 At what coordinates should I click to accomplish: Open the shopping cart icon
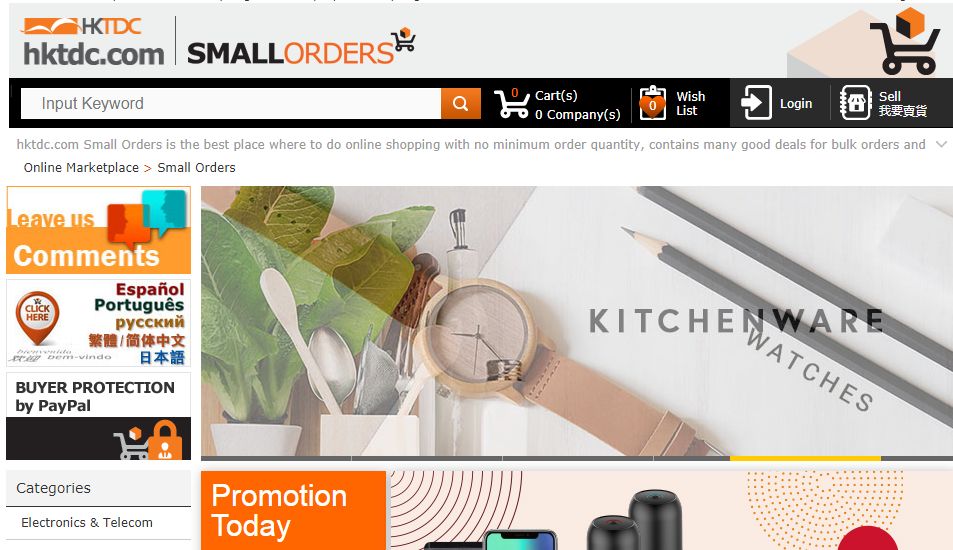coord(512,104)
